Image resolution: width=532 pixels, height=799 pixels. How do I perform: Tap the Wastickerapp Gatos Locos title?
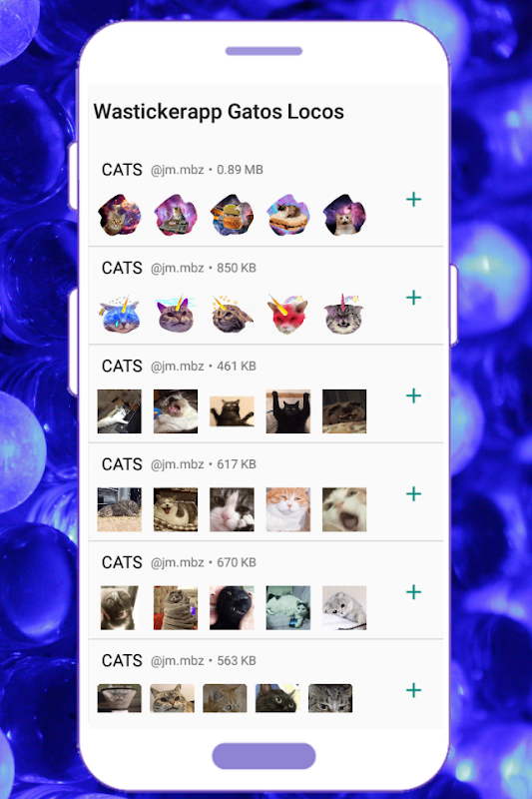click(x=219, y=112)
